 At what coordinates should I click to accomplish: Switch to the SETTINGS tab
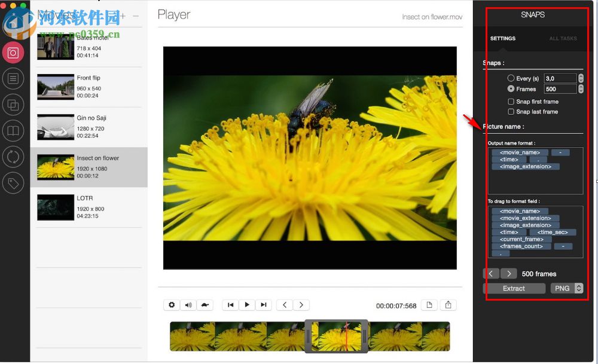click(503, 38)
